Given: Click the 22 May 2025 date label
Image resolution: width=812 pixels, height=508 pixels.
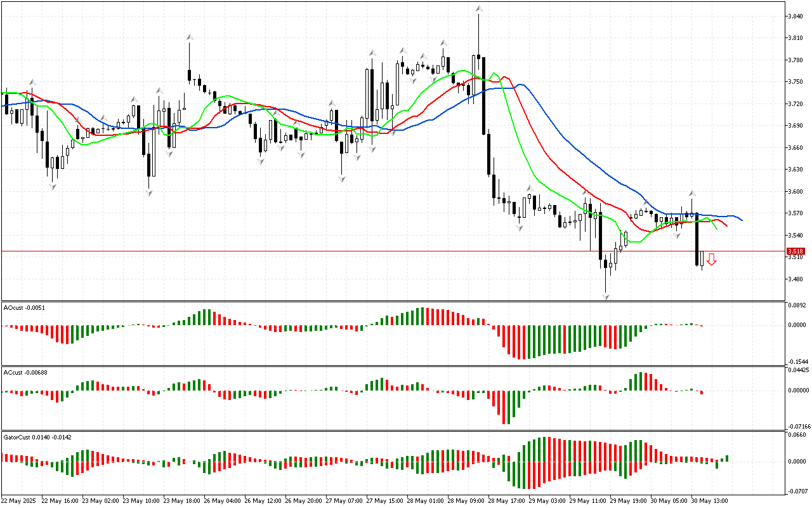Looking at the screenshot, I should (x=20, y=501).
